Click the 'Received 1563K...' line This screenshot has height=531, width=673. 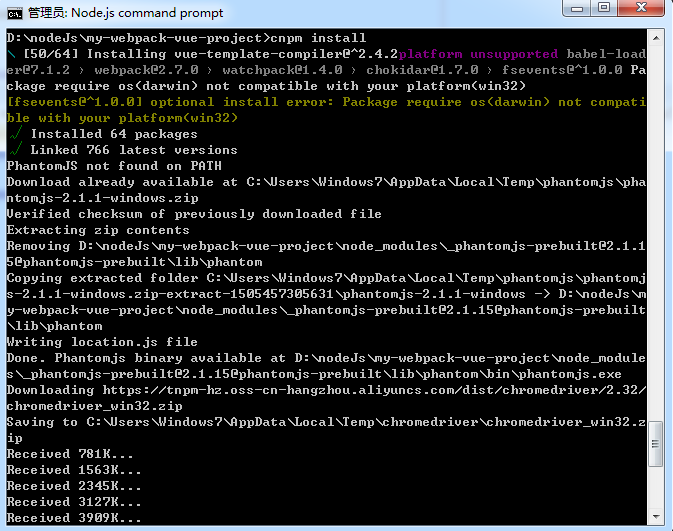pyautogui.click(x=74, y=470)
